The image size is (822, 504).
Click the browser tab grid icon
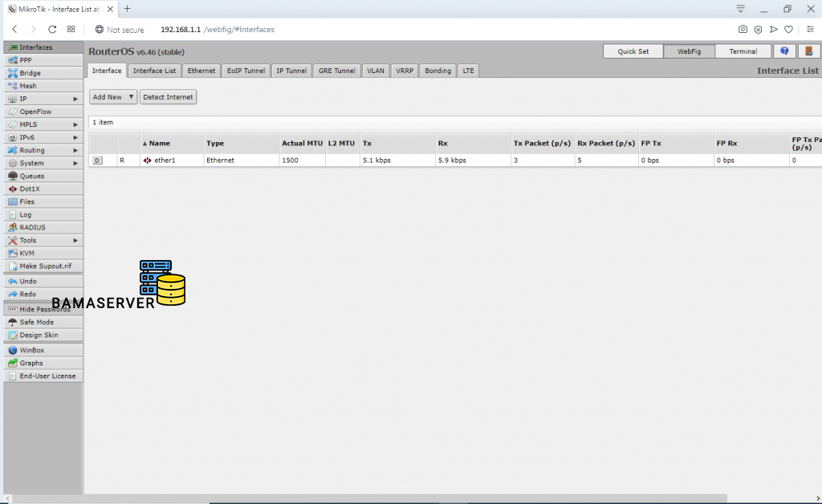[x=71, y=30]
